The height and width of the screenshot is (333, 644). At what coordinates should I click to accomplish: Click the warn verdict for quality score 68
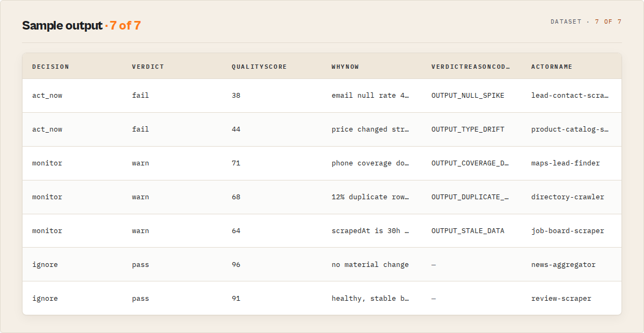click(141, 197)
